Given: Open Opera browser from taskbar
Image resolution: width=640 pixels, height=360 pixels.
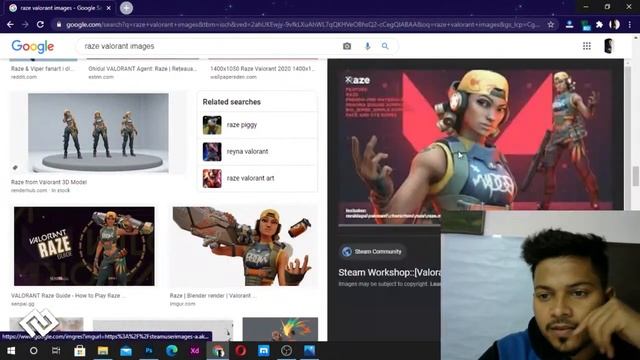Looking at the screenshot, I should [x=241, y=351].
